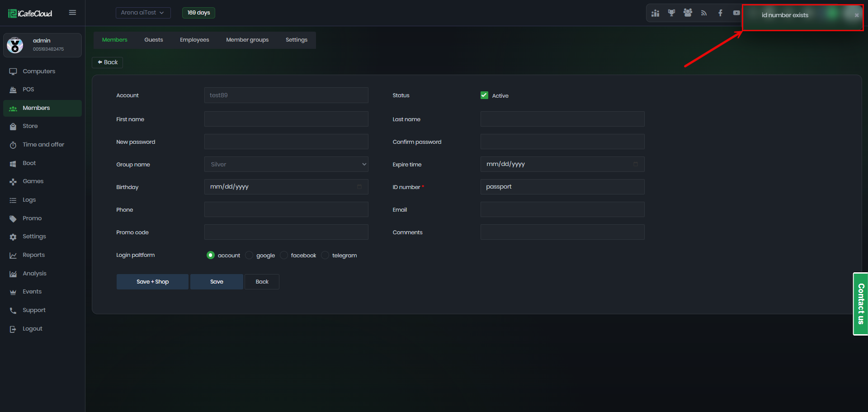Click the Facebook icon in top bar
This screenshot has height=412, width=868.
(720, 13)
